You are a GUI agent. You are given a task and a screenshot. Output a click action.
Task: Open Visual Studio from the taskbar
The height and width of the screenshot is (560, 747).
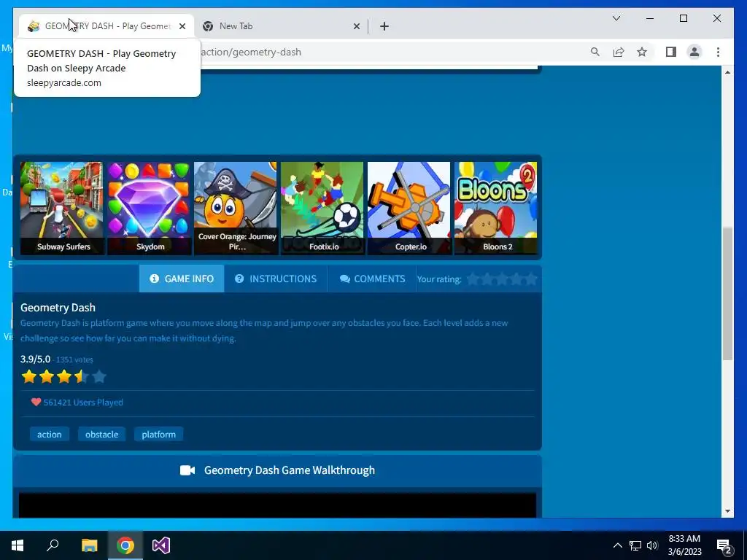click(161, 545)
